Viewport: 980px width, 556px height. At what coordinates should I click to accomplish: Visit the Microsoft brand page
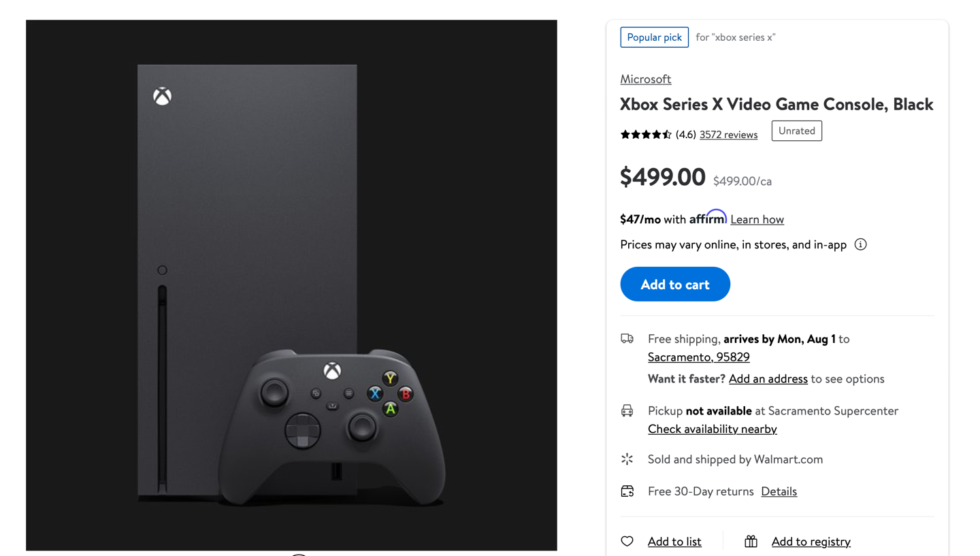(645, 79)
